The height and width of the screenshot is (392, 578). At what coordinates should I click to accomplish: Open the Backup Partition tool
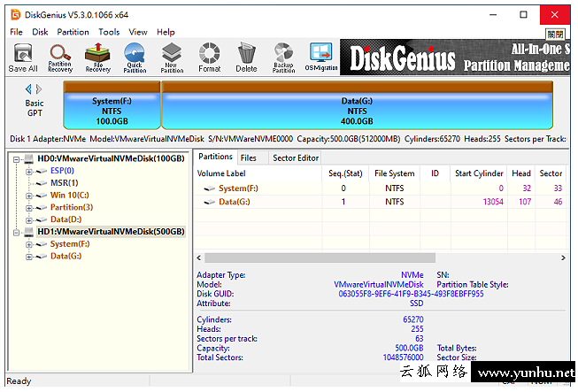point(283,58)
